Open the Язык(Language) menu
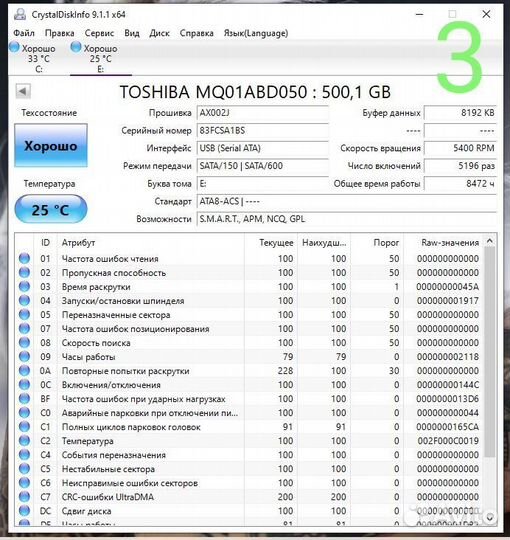 256,33
